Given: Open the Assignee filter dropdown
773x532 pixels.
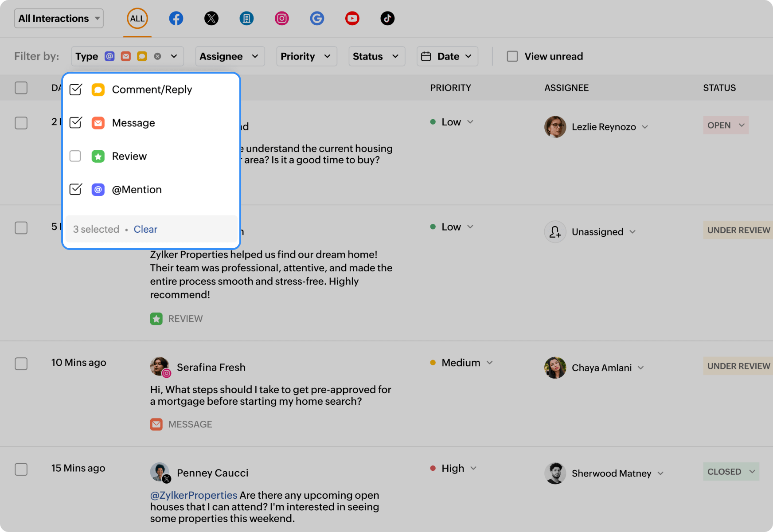Looking at the screenshot, I should tap(229, 56).
